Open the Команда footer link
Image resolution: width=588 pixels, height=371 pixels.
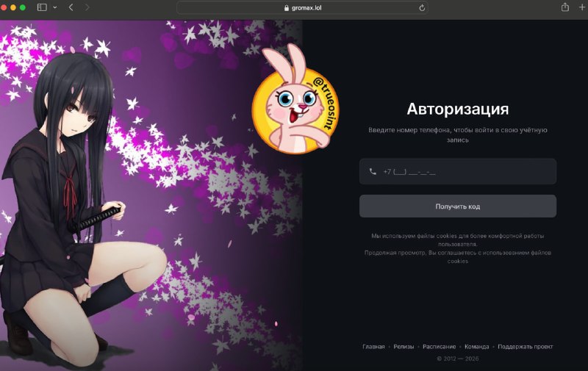click(476, 347)
